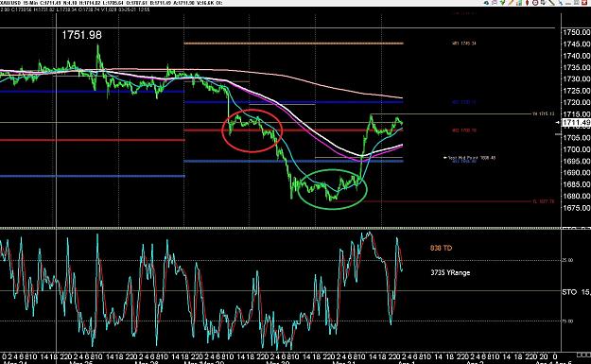The width and height of the screenshot is (591, 364).
Task: Click the dark teal link icon in the top toolbar
Action: [x=486, y=3]
